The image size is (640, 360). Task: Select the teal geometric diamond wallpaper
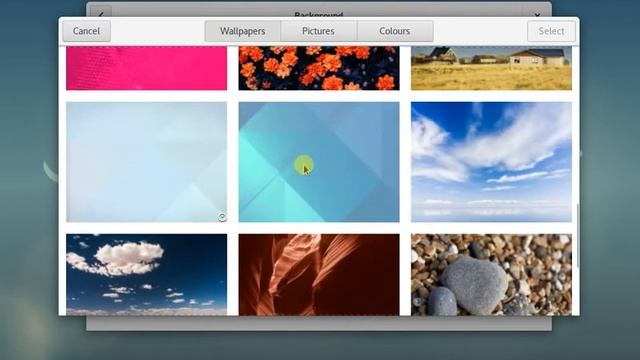(319, 162)
